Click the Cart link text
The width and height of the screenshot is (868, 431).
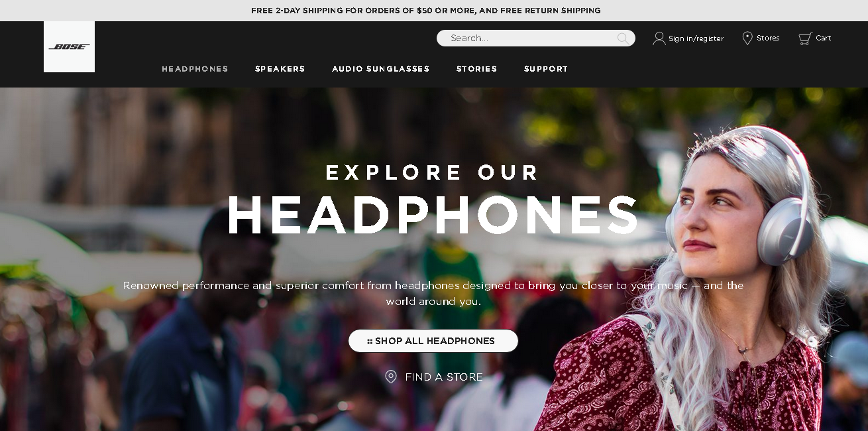click(x=824, y=38)
